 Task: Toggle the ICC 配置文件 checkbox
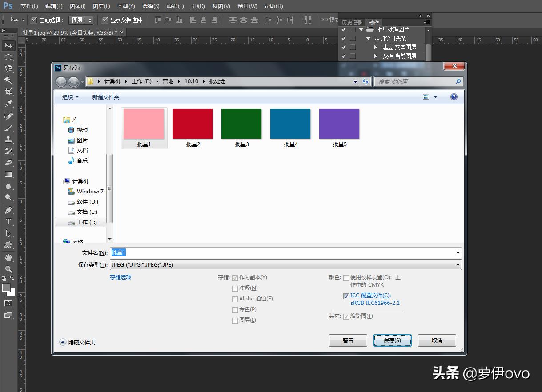point(346,296)
